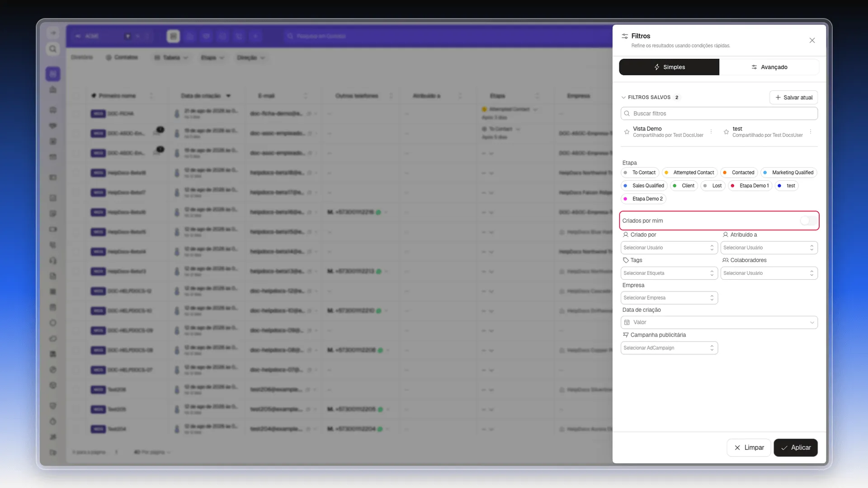
Task: Select the Etapa Demo 1 stage chip
Action: pyautogui.click(x=750, y=186)
